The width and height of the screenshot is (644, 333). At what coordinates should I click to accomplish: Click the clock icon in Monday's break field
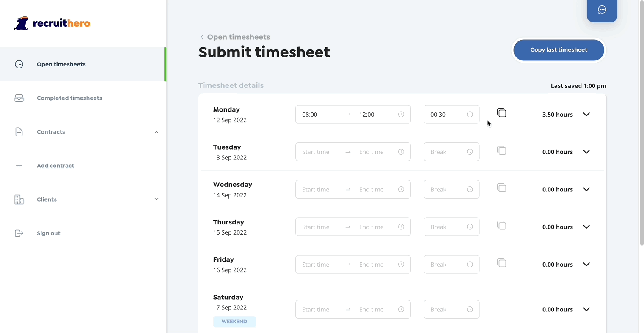(470, 114)
